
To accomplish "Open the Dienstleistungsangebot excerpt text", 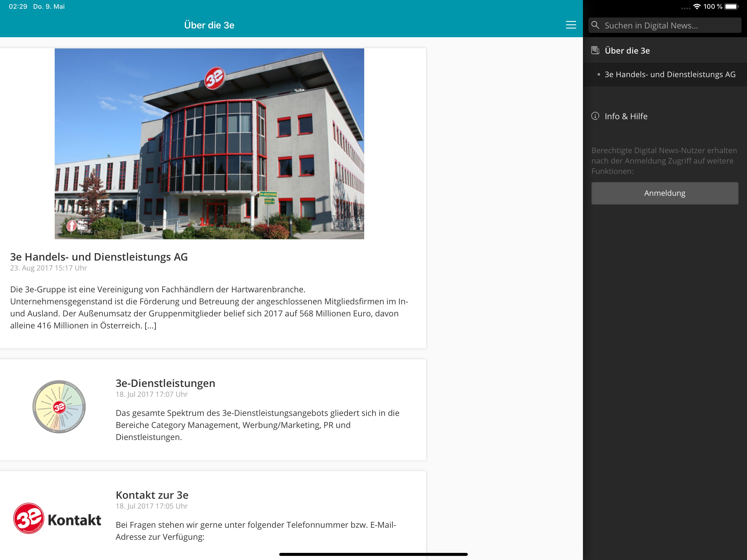I will point(258,425).
